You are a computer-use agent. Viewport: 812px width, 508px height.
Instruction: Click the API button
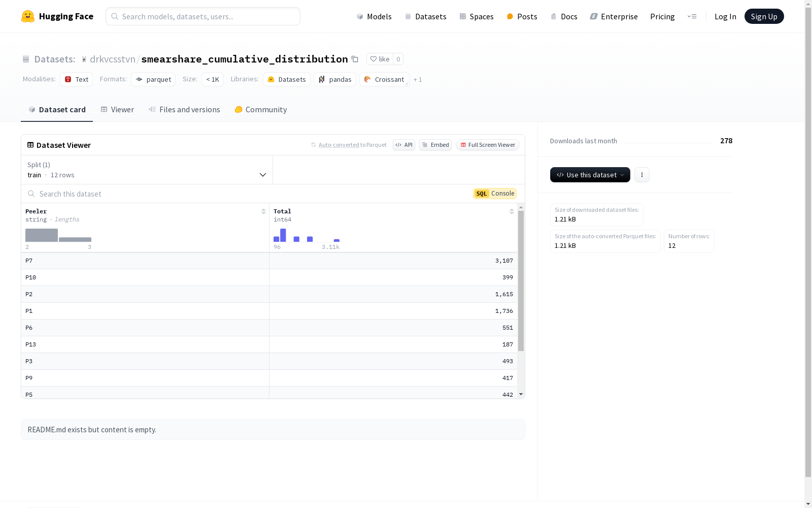click(404, 145)
